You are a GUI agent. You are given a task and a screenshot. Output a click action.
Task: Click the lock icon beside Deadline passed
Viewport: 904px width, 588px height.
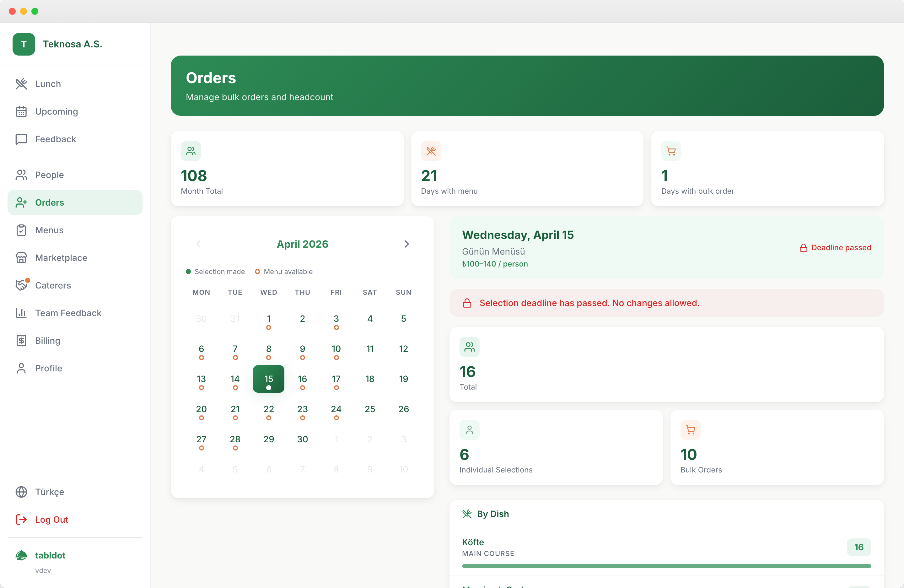(x=803, y=248)
